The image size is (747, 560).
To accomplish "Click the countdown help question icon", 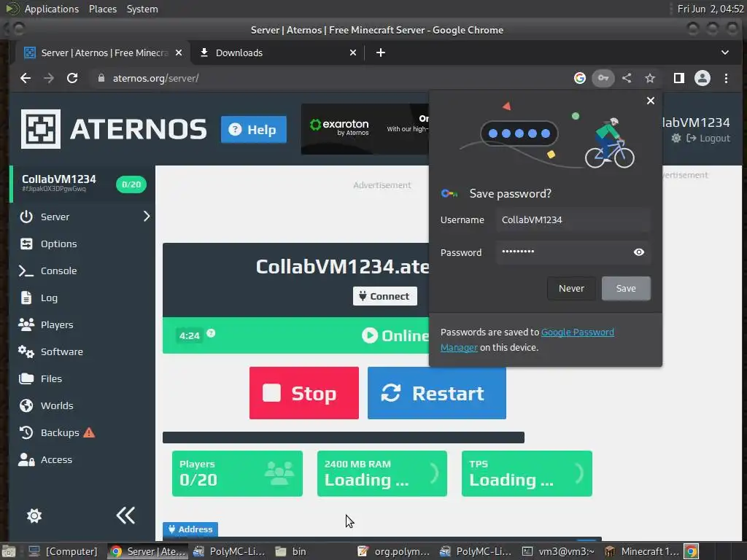I will pyautogui.click(x=211, y=333).
